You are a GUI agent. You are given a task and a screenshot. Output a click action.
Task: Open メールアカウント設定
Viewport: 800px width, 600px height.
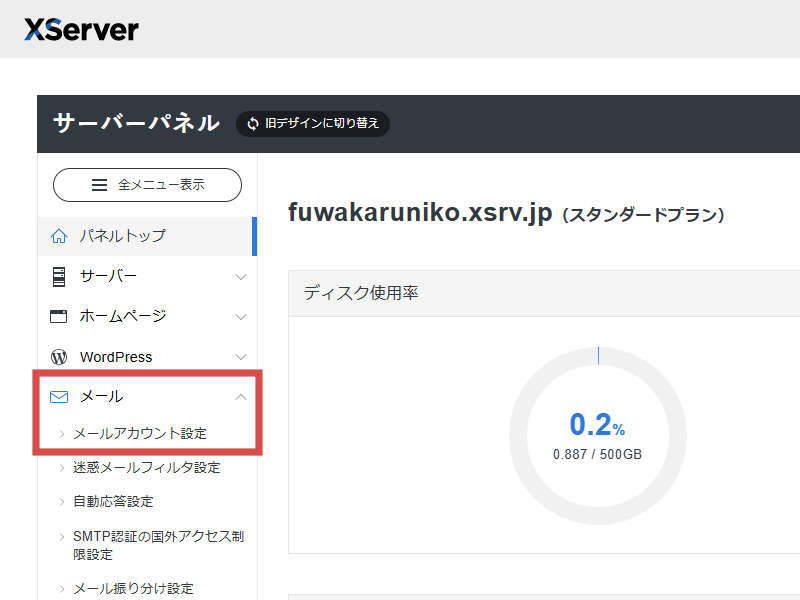[140, 434]
